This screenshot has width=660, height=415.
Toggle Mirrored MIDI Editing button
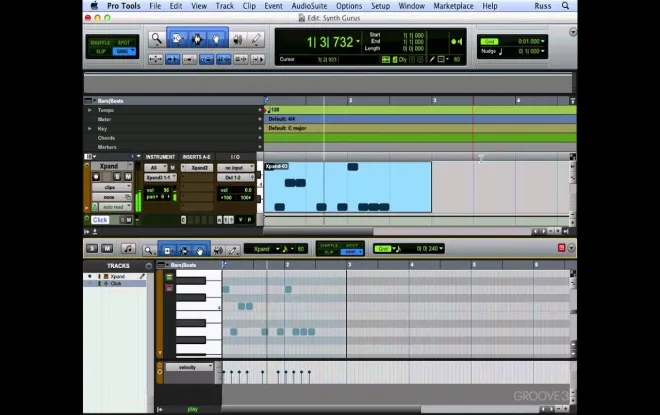coord(189,59)
